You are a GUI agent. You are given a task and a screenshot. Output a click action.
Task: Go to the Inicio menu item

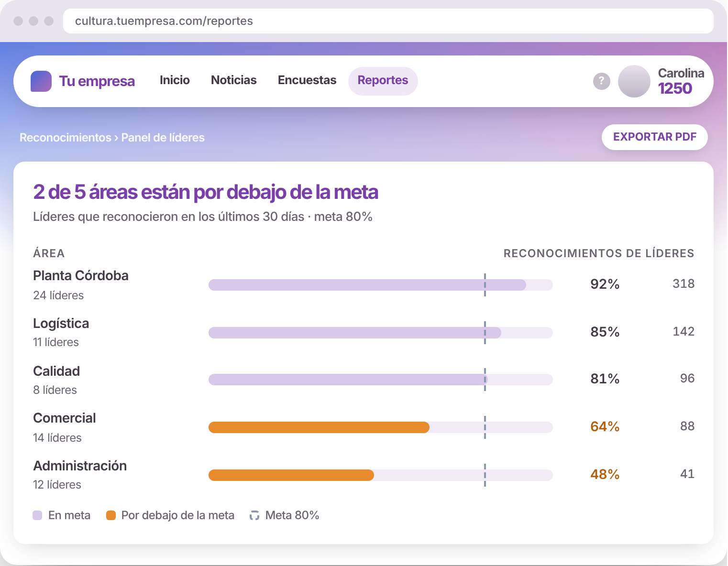[175, 80]
